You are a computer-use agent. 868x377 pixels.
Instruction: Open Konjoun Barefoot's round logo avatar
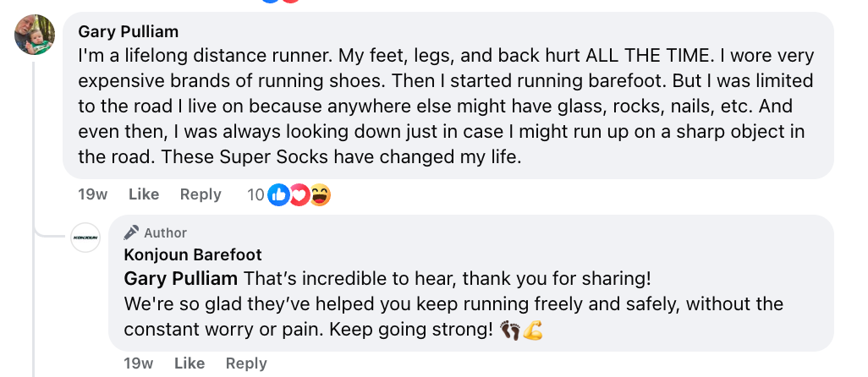coord(85,238)
